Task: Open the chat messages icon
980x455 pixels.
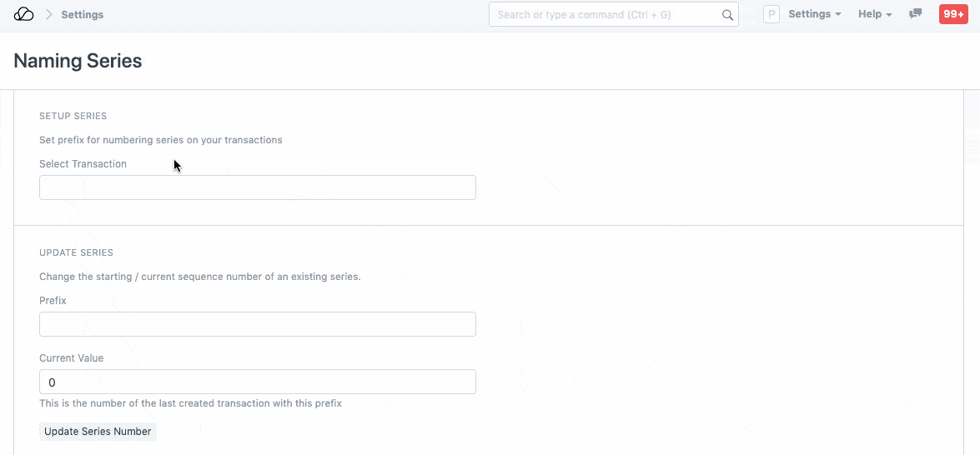Action: pyautogui.click(x=915, y=14)
